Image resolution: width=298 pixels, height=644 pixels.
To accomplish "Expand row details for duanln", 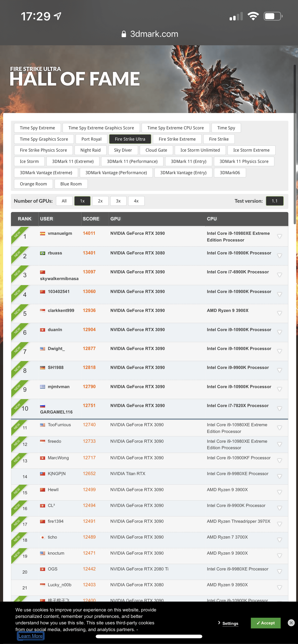I will pos(280,332).
